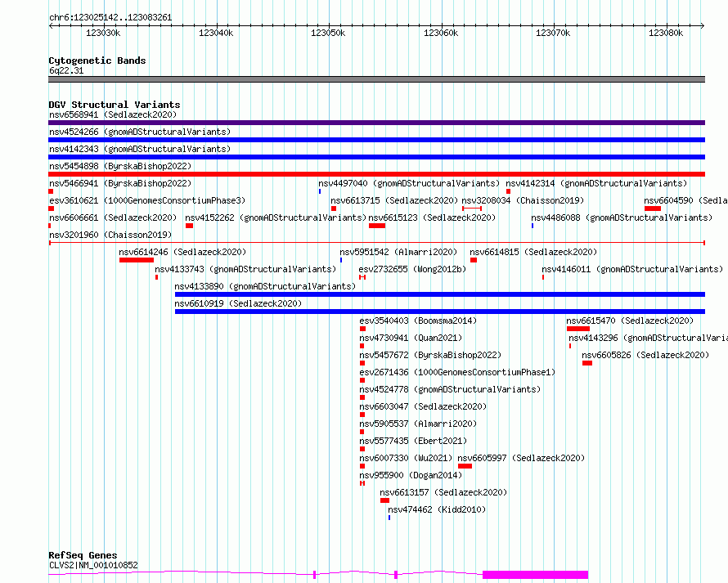Image resolution: width=728 pixels, height=583 pixels.
Task: Select the red nsv5454898 ByrskaBishop2022 bar
Action: [376, 174]
